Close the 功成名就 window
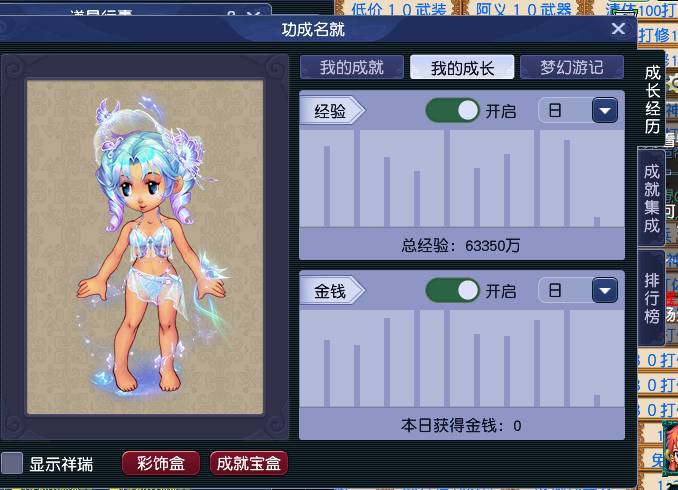678x490 pixels. point(618,29)
